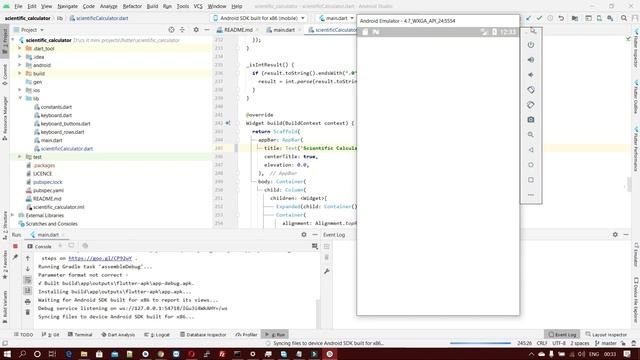Viewport: 640px width, 360px height.
Task: Open the File menu
Action: (x=18, y=6)
